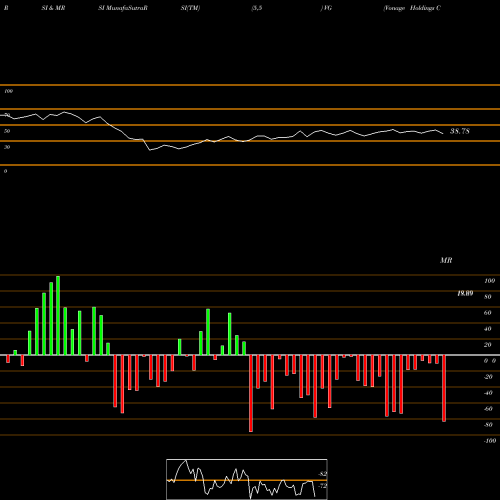Click the deepest red bar near the middle of the histogram
Viewport: 500px width, 500px height.
pyautogui.click(x=251, y=393)
